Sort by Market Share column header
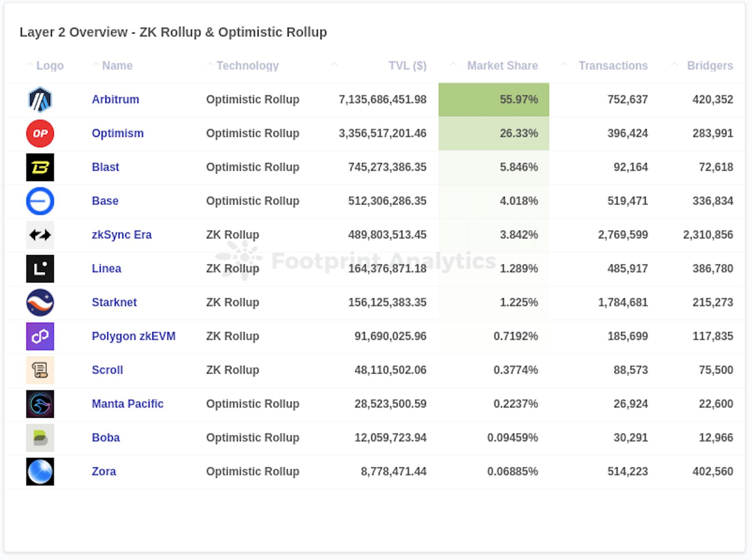Viewport: 752px width, 560px height. click(502, 66)
